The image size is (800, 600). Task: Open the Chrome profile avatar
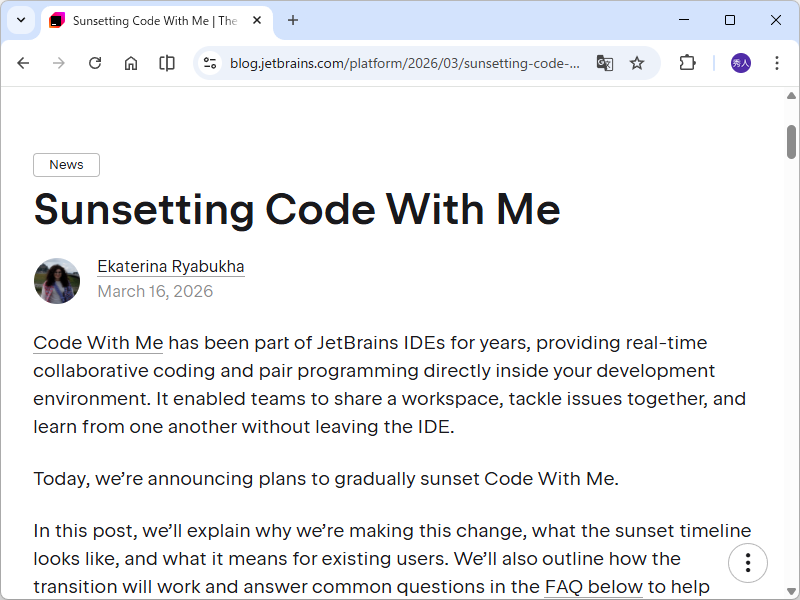click(741, 63)
